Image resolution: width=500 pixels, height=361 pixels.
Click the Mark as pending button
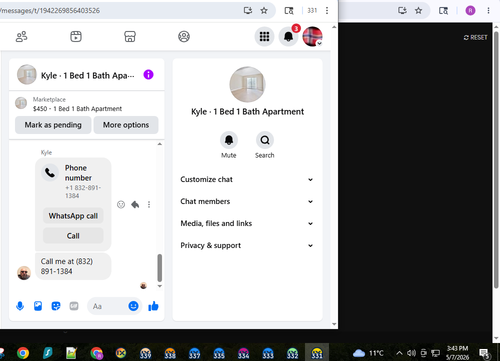tap(53, 125)
